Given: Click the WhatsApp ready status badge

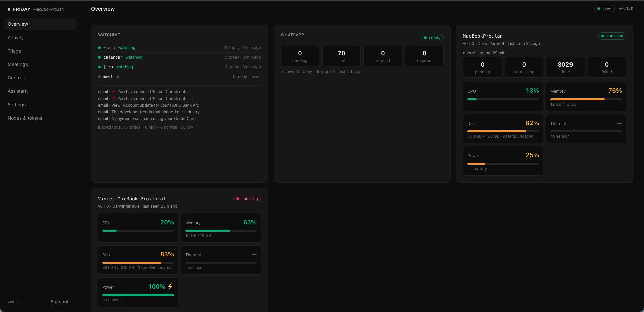Looking at the screenshot, I should point(432,38).
